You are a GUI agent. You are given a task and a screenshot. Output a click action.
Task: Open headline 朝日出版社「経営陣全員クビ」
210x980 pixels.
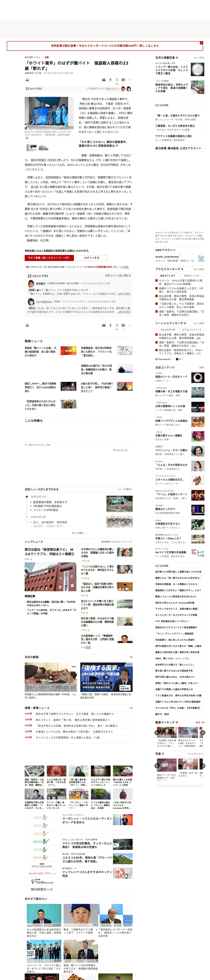50,552
